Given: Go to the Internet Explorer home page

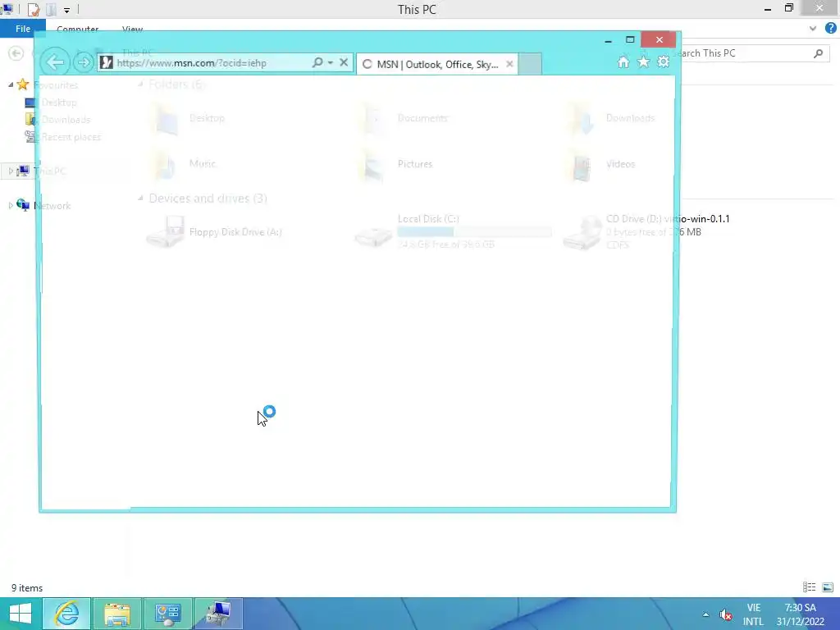Looking at the screenshot, I should pyautogui.click(x=623, y=62).
